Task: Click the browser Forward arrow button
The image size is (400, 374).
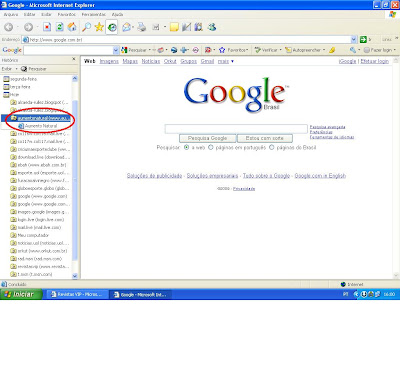Action: pos(29,27)
